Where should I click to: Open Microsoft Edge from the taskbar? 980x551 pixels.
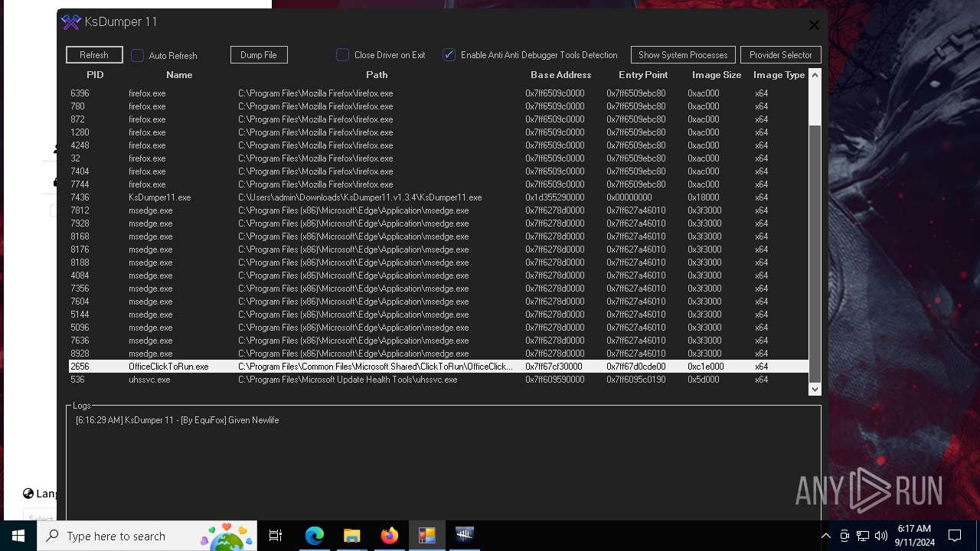point(315,536)
